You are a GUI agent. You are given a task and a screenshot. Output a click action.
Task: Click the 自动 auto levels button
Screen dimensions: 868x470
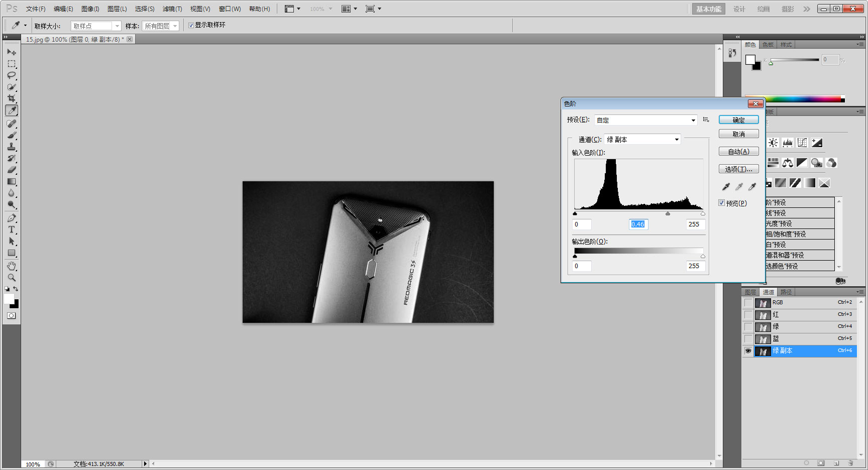(738, 151)
